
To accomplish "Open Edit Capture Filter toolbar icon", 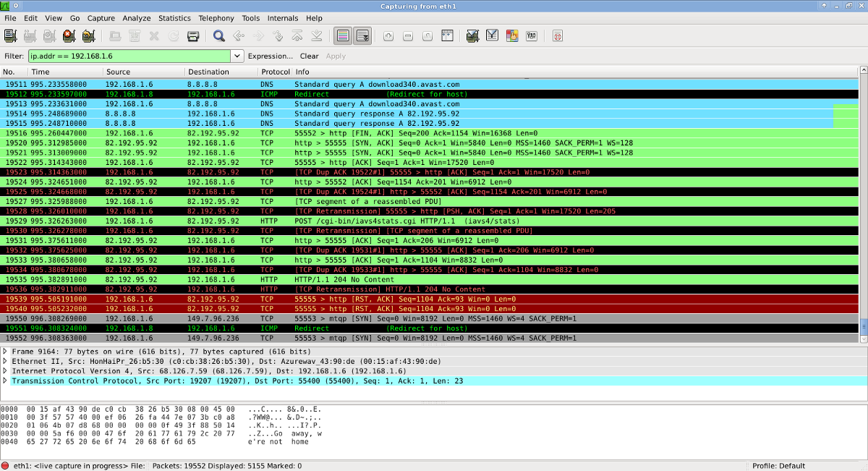I will coord(472,35).
